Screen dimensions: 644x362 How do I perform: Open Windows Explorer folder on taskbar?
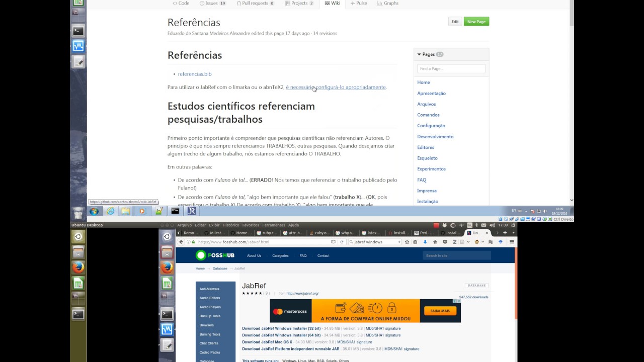pos(125,211)
